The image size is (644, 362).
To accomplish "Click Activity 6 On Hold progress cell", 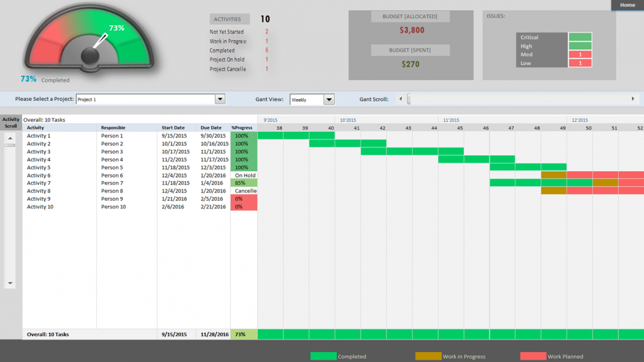I will tap(244, 175).
